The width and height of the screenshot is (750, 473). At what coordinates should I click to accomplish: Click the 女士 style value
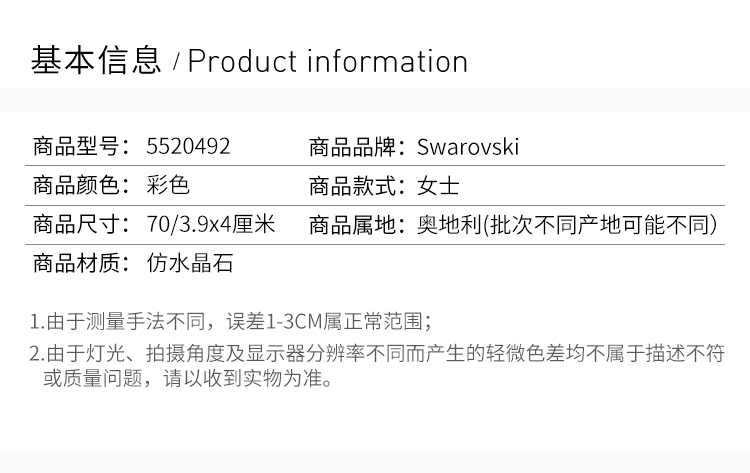(x=438, y=186)
